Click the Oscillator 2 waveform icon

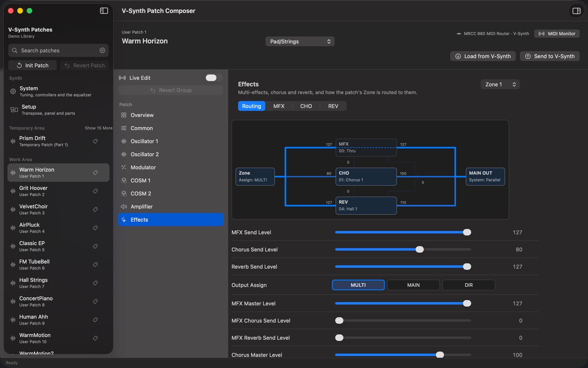124,154
